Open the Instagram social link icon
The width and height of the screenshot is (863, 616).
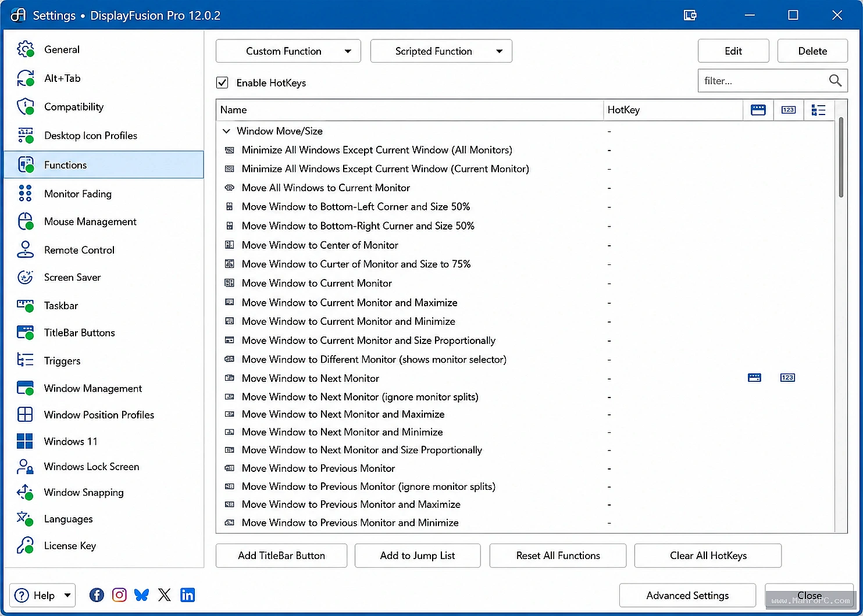[x=119, y=595]
